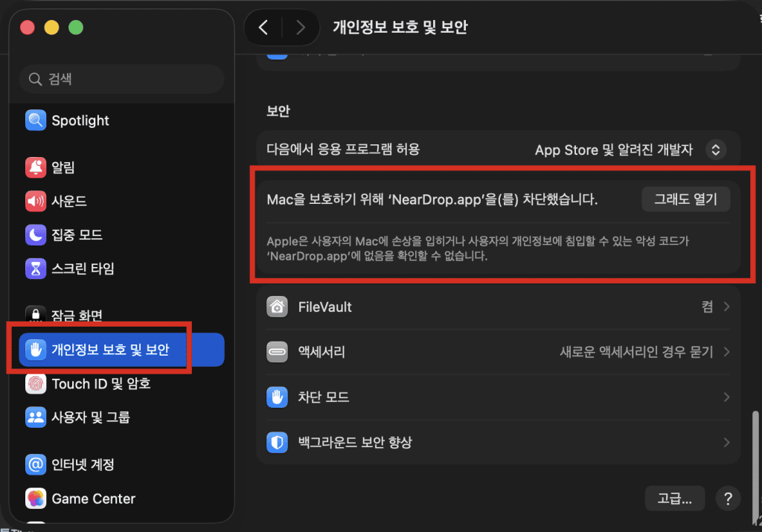This screenshot has width=762, height=532.
Task: Open 인터넷 계정 settings
Action: tap(121, 464)
